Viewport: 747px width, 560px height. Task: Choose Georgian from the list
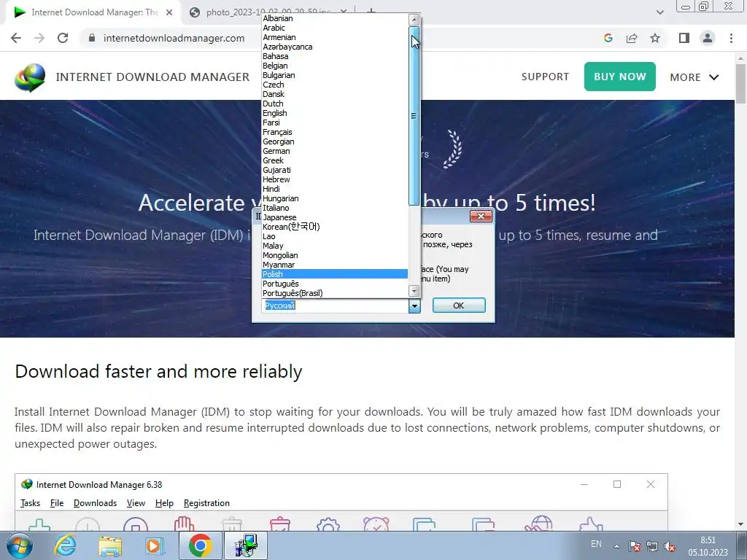[x=334, y=142]
